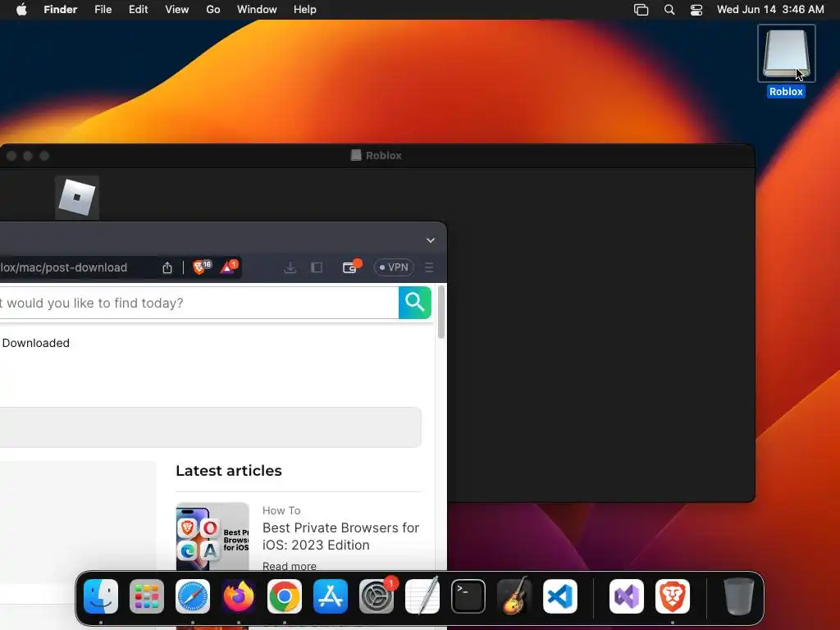
Task: Launch Google Chrome from the Dock
Action: (285, 596)
